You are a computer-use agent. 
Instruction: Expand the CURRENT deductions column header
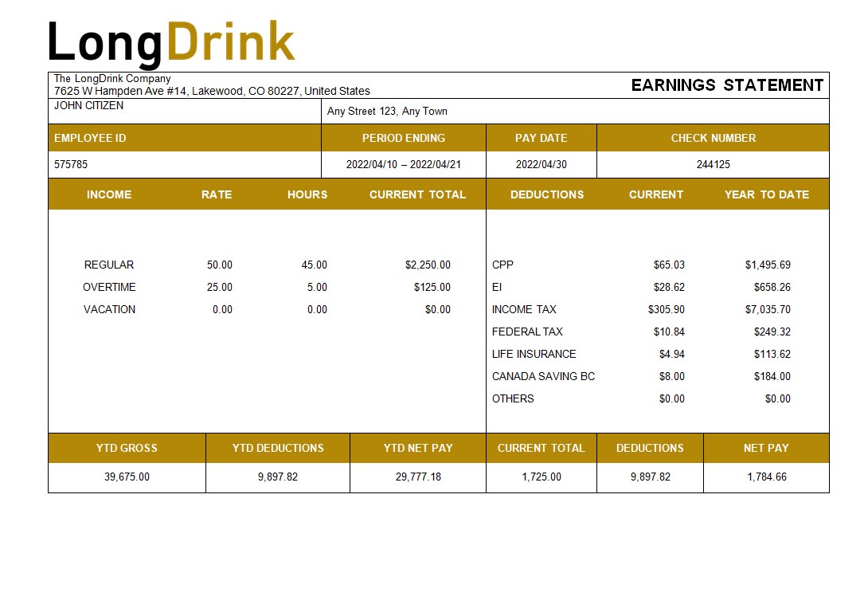click(656, 194)
